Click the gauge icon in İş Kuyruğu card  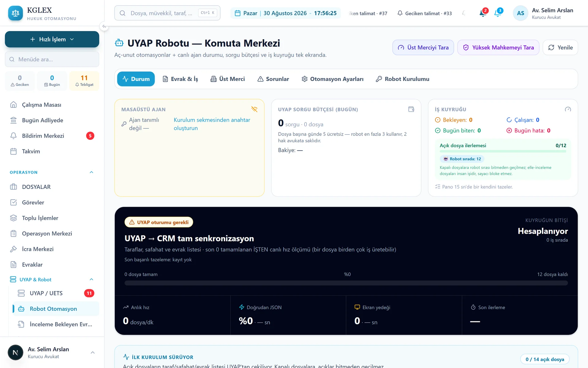click(568, 109)
